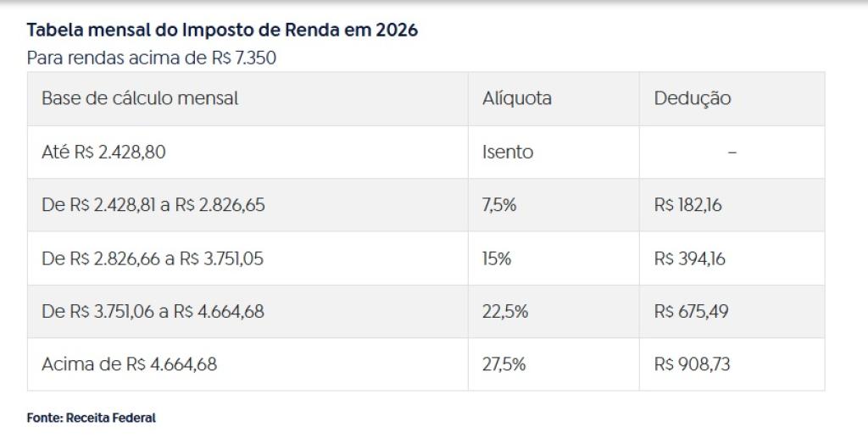The image size is (868, 444).
Task: Click the 15% rate cell
Action: [x=497, y=258]
